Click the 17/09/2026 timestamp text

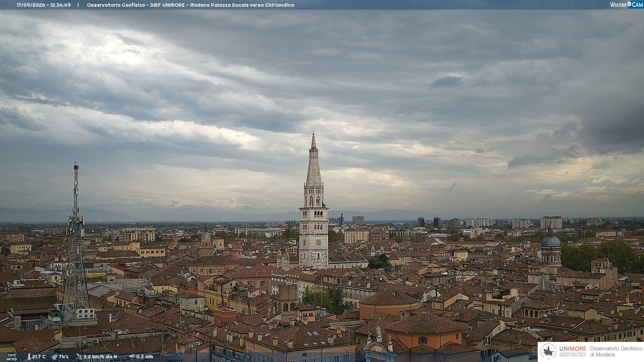point(44,5)
